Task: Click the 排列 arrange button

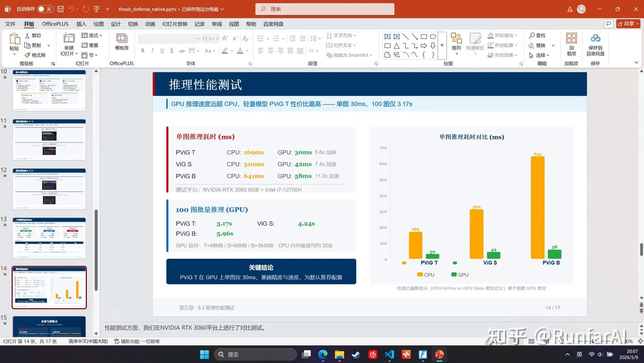Action: 456,43
